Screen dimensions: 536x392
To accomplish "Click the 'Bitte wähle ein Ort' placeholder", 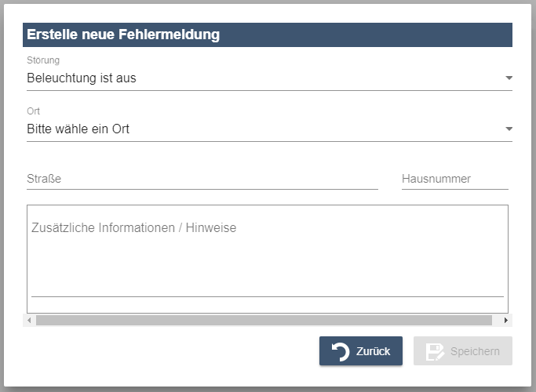I will (78, 129).
